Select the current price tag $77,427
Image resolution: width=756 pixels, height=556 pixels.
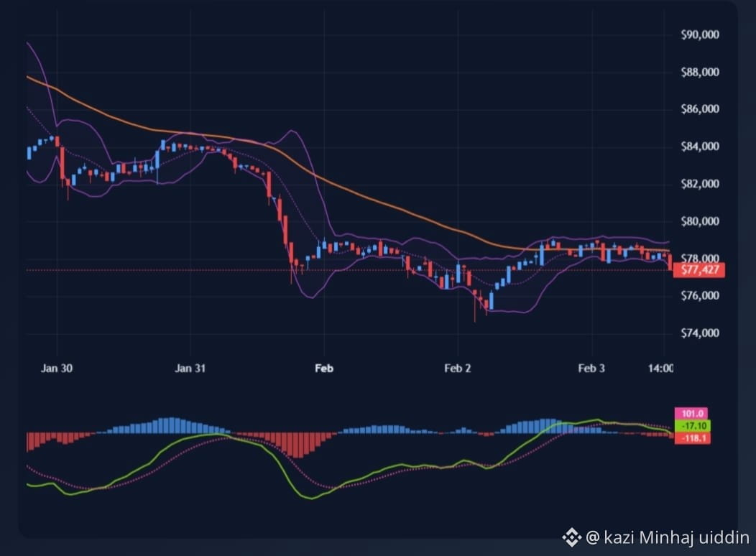[699, 270]
